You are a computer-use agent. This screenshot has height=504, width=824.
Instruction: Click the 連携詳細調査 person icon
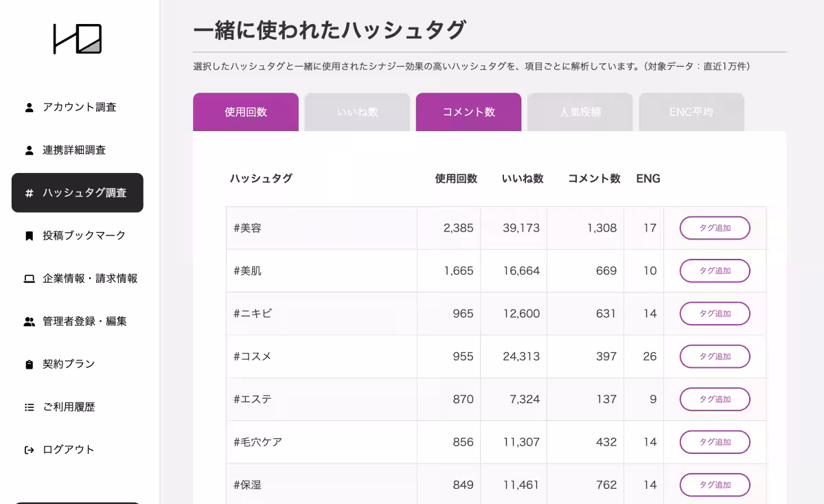click(x=28, y=150)
